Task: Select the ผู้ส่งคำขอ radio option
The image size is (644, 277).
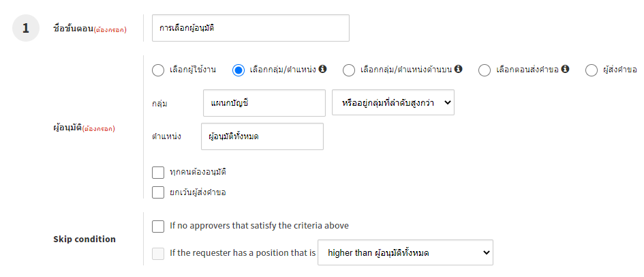Action: tap(592, 70)
